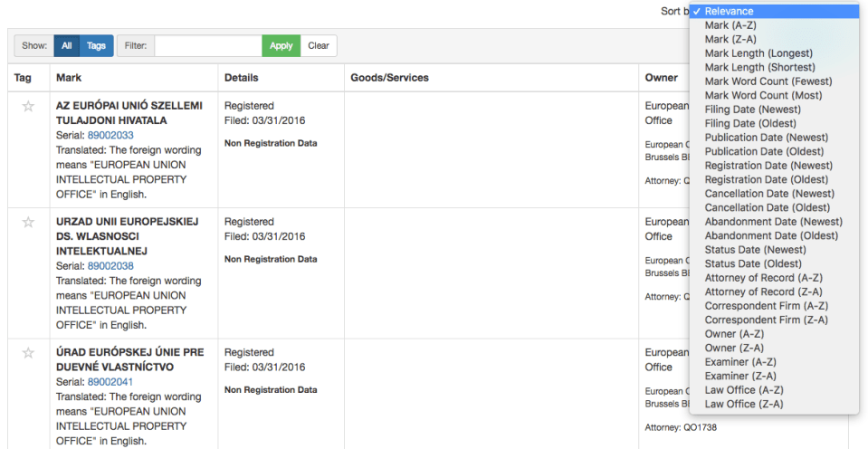
Task: Choose Filing Date (Newest) sort option
Action: point(752,110)
